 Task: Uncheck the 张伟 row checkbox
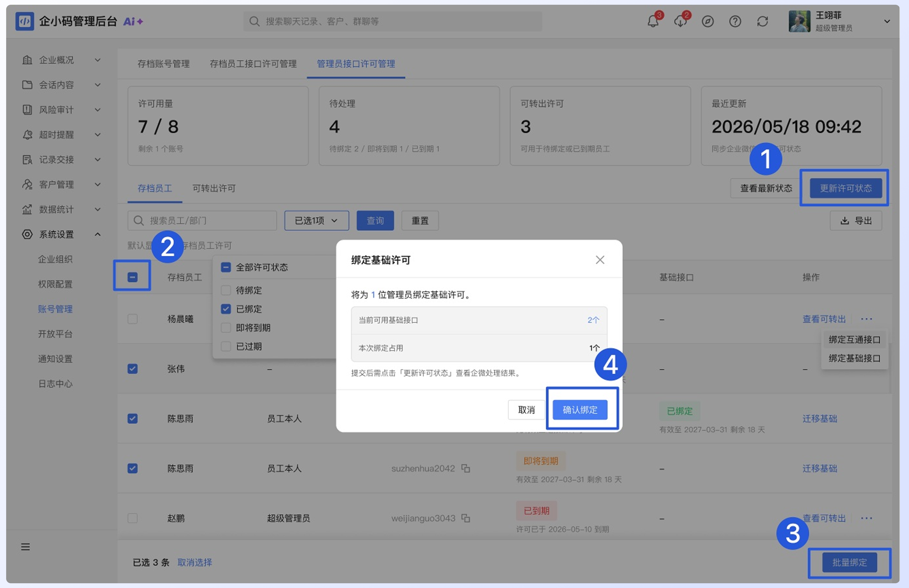tap(133, 369)
